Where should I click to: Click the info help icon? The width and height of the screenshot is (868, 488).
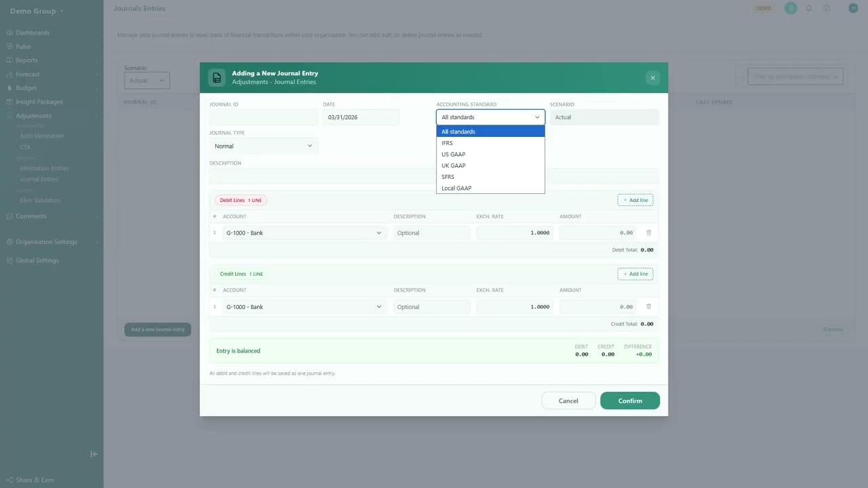(827, 8)
